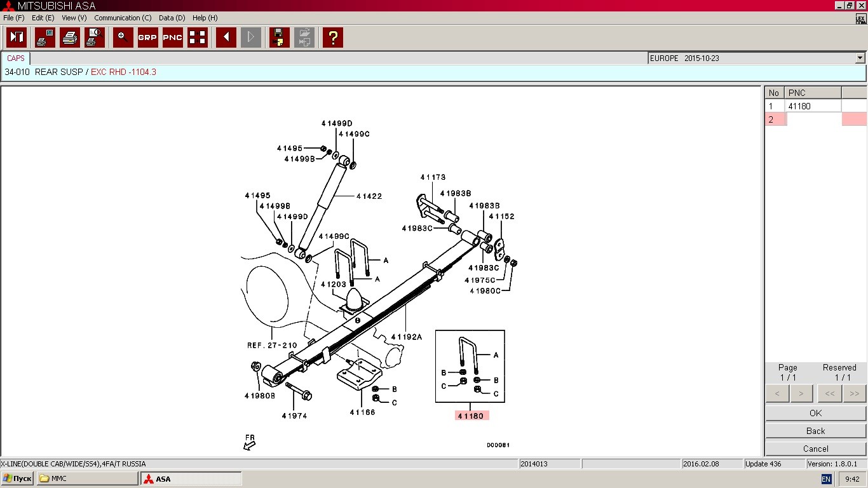The height and width of the screenshot is (488, 868).
Task: Select the zoom-in magnifier tool
Action: click(123, 37)
